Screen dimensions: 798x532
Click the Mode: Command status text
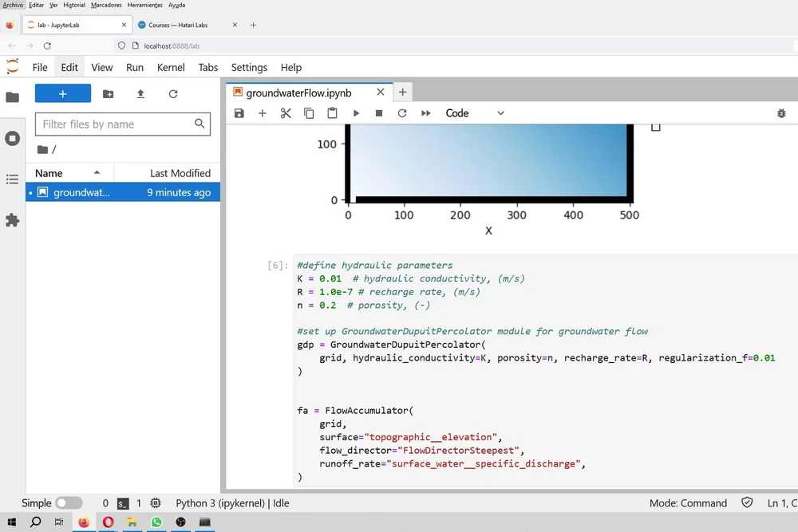tap(688, 503)
